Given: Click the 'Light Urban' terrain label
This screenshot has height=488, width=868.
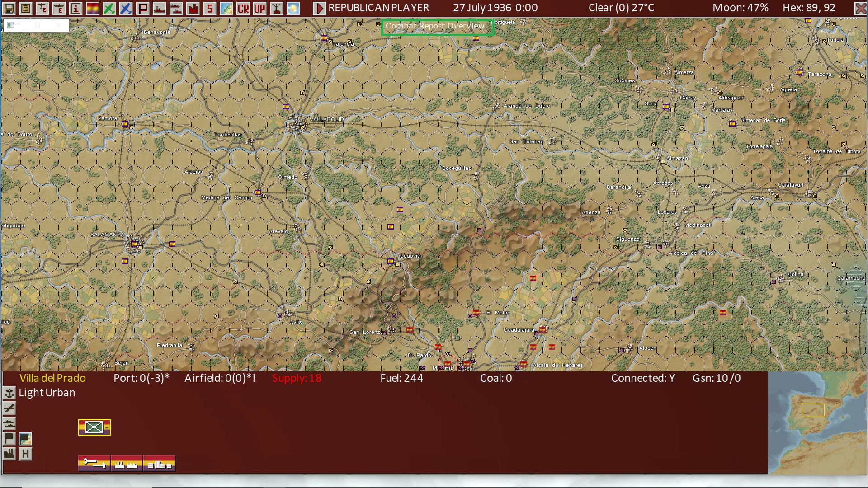Looking at the screenshot, I should tap(47, 393).
